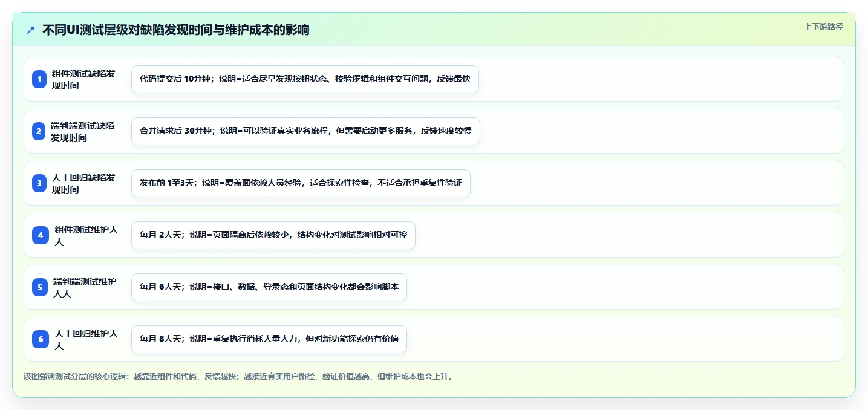Click the 人工回归维护人天 label

coord(86,339)
